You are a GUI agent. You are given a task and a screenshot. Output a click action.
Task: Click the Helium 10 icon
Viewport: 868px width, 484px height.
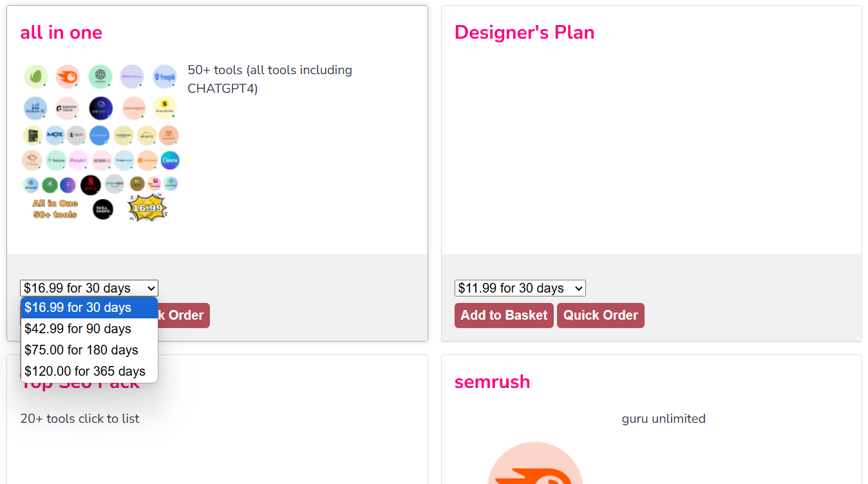click(35, 108)
